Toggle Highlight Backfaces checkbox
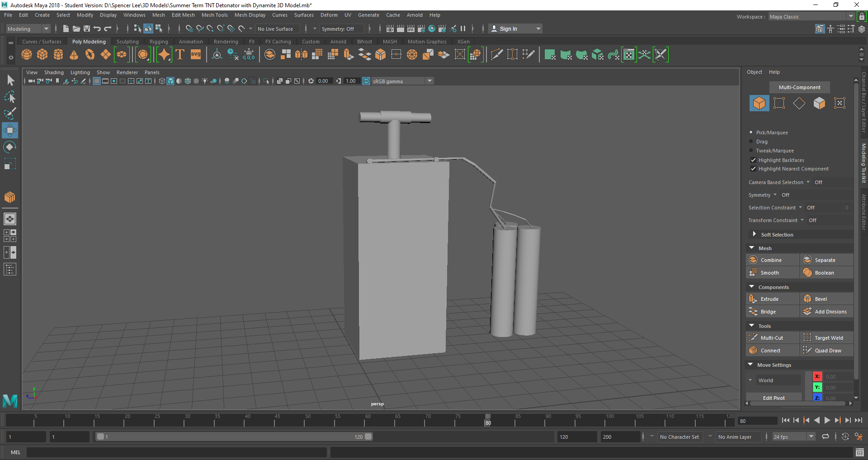868x460 pixels. point(753,160)
